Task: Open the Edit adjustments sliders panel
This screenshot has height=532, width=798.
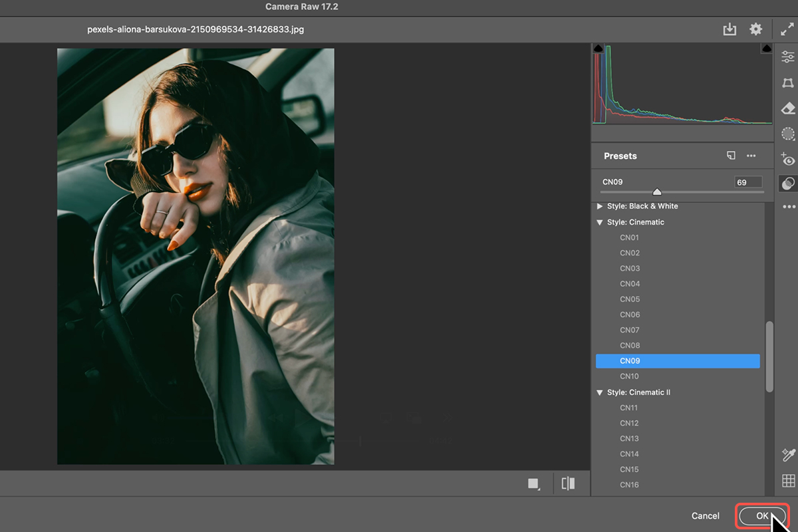Action: click(x=788, y=58)
